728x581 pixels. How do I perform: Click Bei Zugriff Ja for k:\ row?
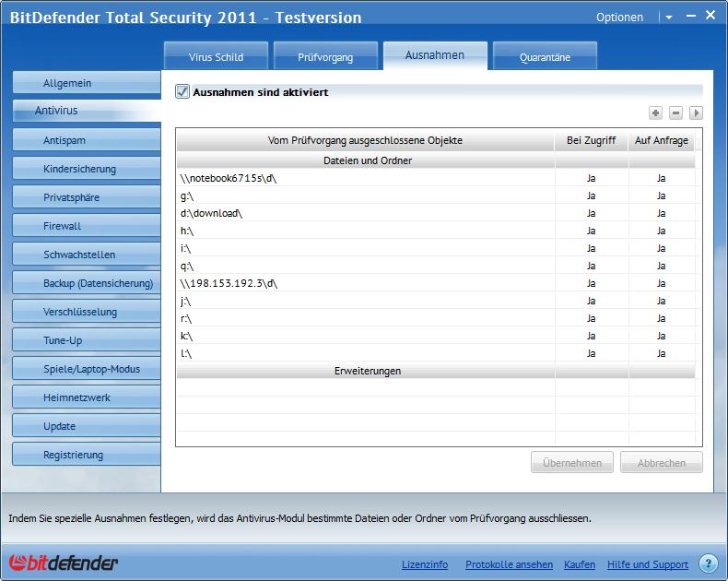(591, 336)
